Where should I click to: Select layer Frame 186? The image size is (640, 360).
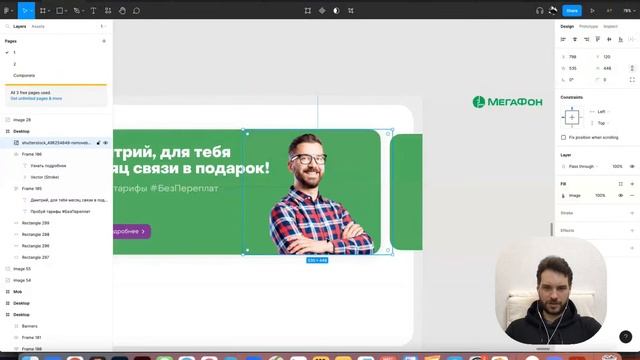[32, 154]
